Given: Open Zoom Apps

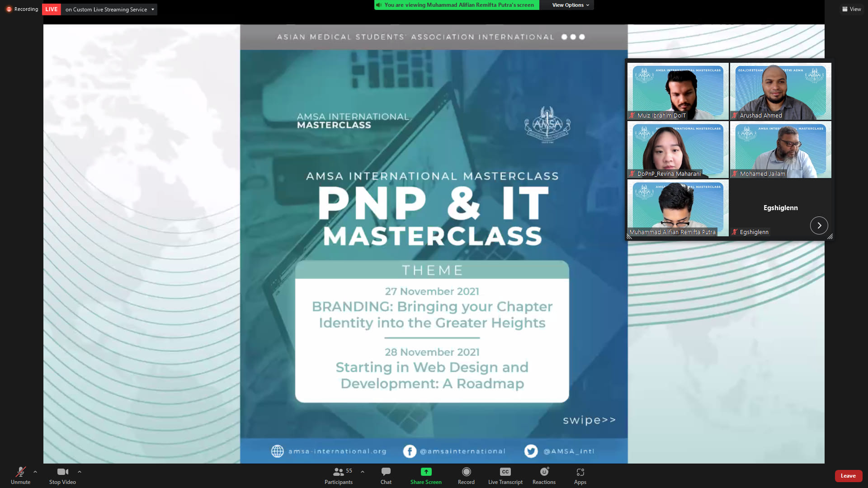Looking at the screenshot, I should click(x=580, y=475).
